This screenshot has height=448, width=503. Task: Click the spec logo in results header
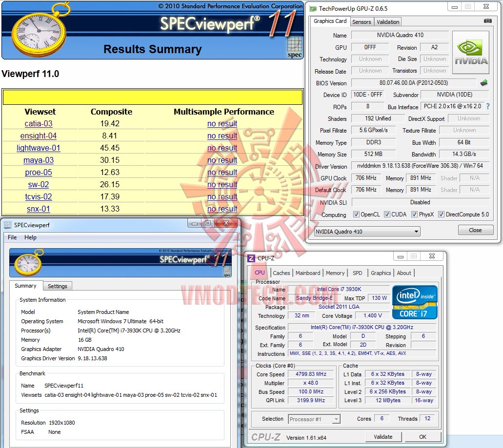tap(295, 48)
